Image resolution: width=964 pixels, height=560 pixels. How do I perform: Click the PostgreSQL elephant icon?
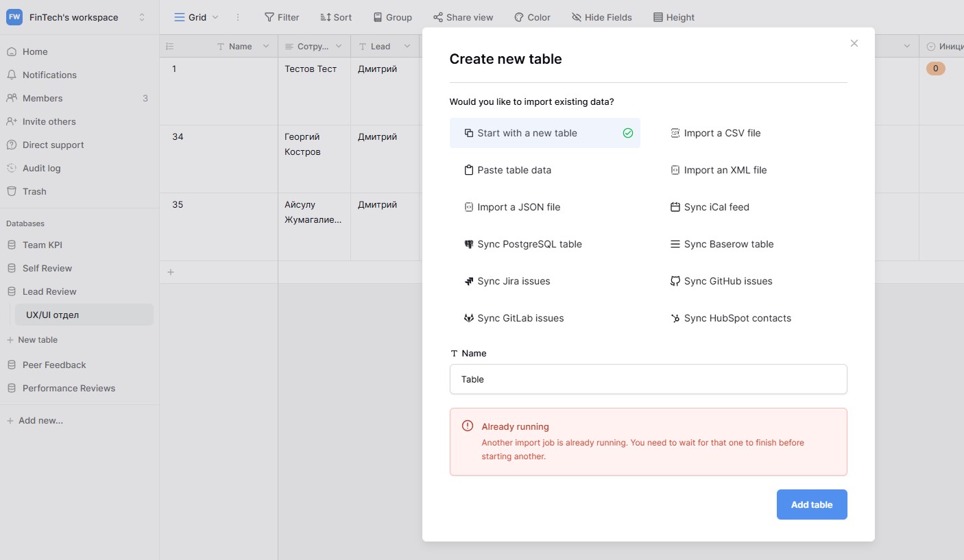[x=469, y=244]
